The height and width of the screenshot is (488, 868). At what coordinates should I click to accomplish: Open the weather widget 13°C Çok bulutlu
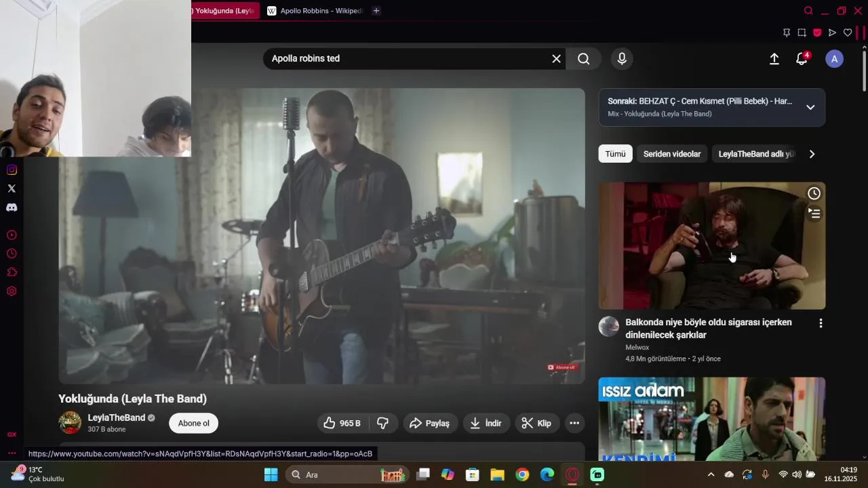tap(38, 474)
